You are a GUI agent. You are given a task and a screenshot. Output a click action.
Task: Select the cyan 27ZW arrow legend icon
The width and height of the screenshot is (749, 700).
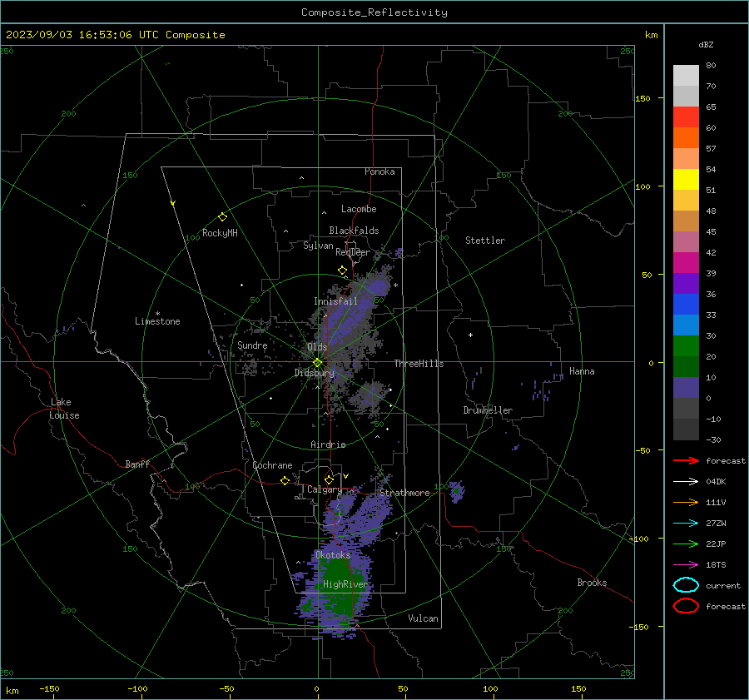(x=686, y=524)
